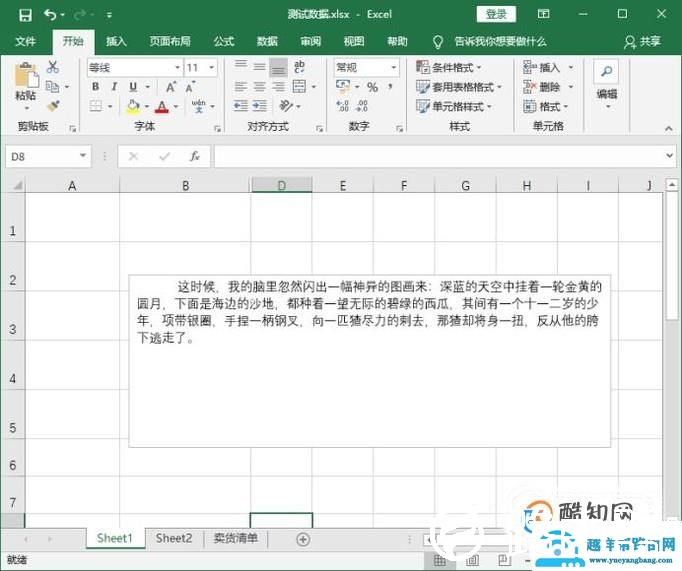Screen dimensions: 682x571
Task: Increase decimal places icon
Action: (343, 106)
